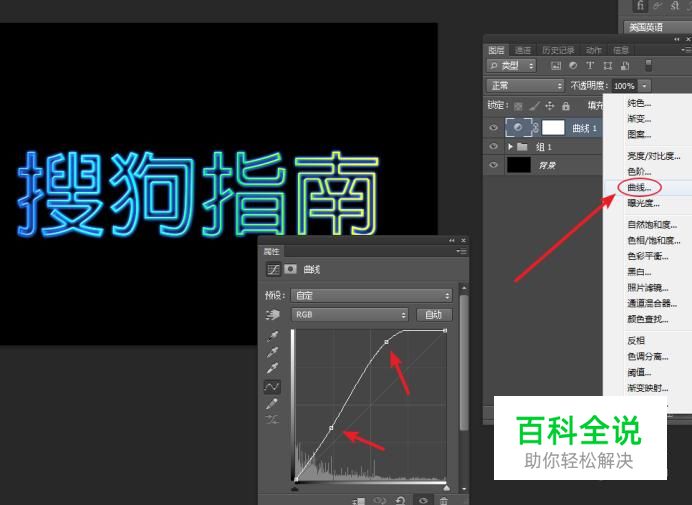Select the 属性 tab
The height and width of the screenshot is (505, 692).
[x=271, y=252]
